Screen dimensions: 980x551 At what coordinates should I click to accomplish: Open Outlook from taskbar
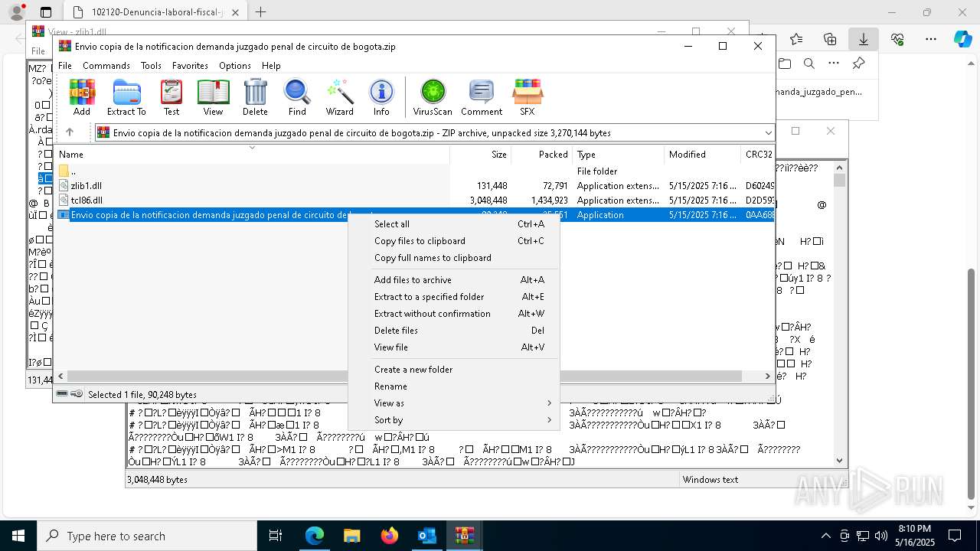pyautogui.click(x=426, y=536)
